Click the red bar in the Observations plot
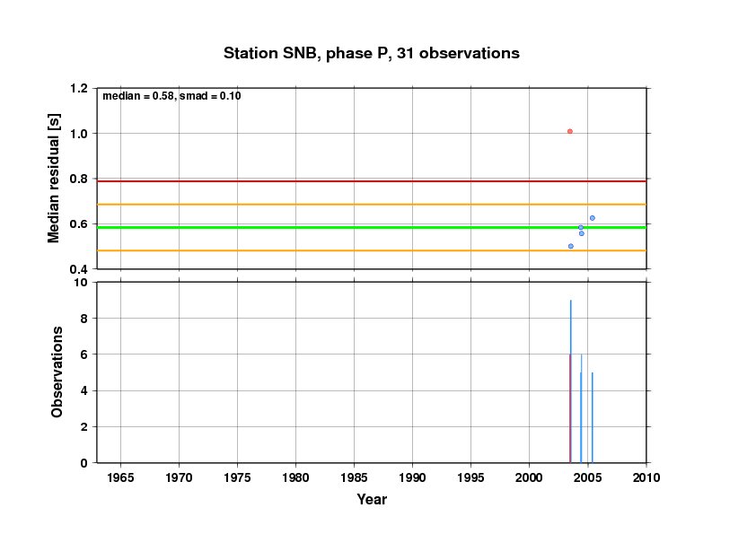The width and height of the screenshot is (756, 534). (x=570, y=408)
